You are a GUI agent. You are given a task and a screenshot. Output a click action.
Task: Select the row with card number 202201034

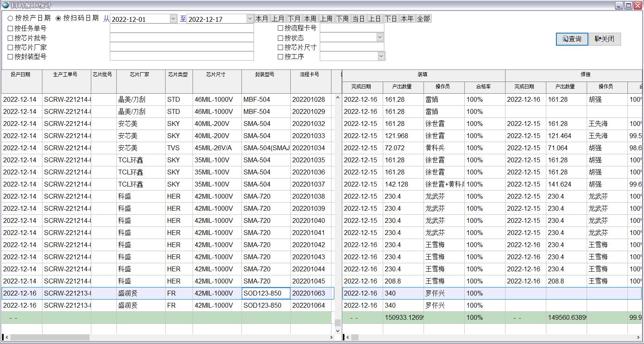pyautogui.click(x=308, y=148)
